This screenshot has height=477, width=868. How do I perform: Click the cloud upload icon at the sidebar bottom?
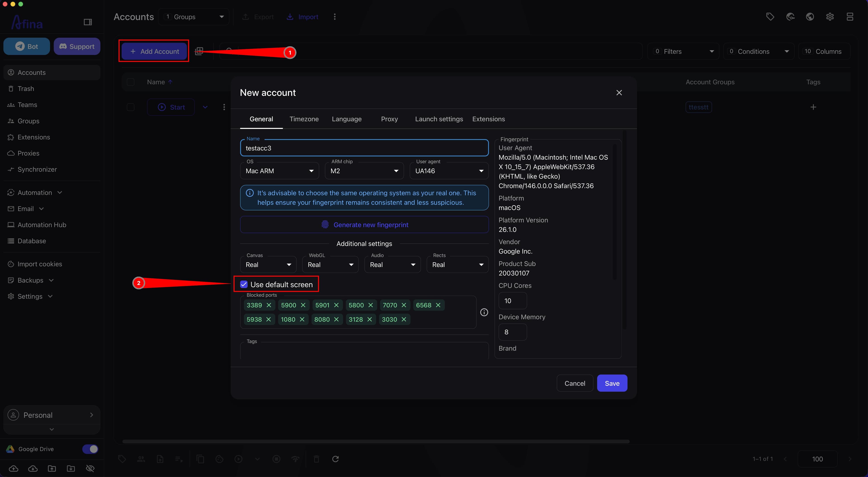[14, 468]
